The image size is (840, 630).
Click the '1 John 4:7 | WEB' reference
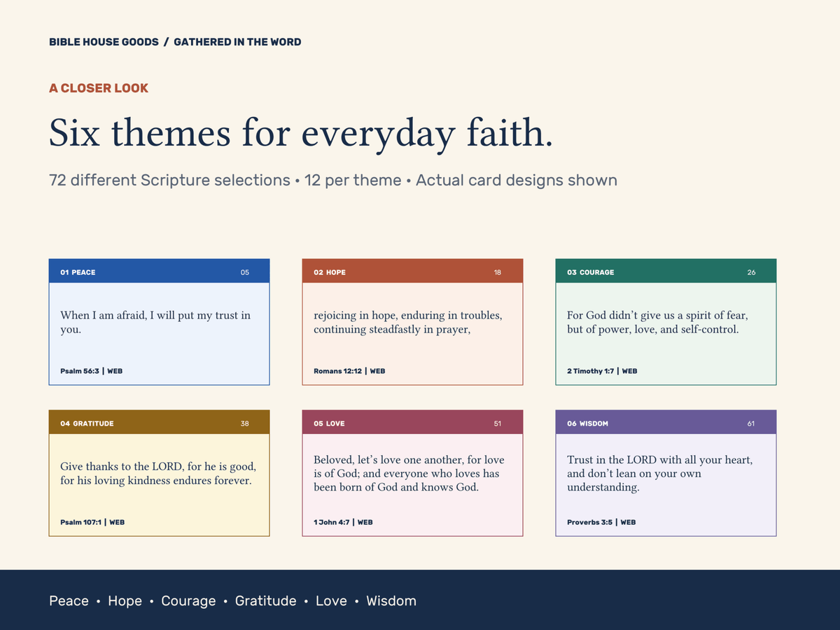click(343, 522)
